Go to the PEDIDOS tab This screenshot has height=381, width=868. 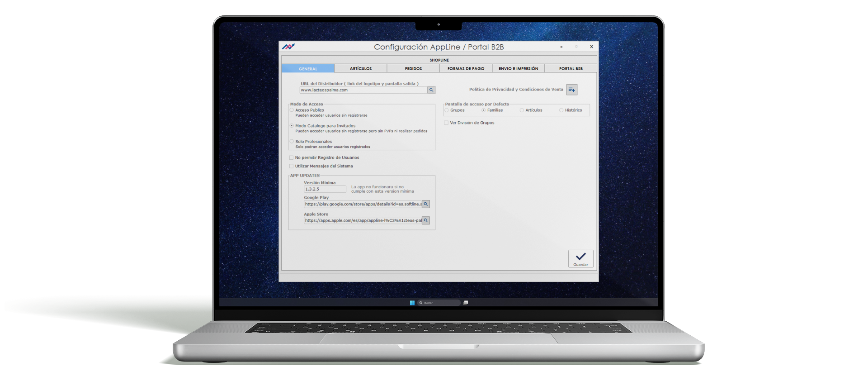pyautogui.click(x=413, y=69)
